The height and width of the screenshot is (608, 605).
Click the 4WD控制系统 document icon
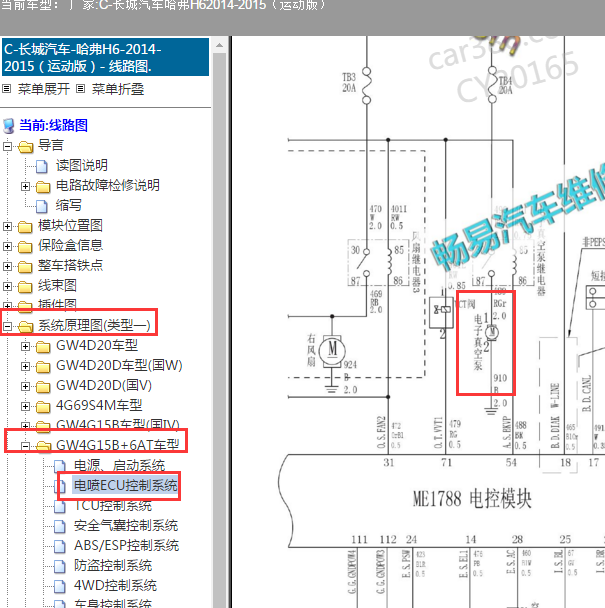click(x=59, y=586)
